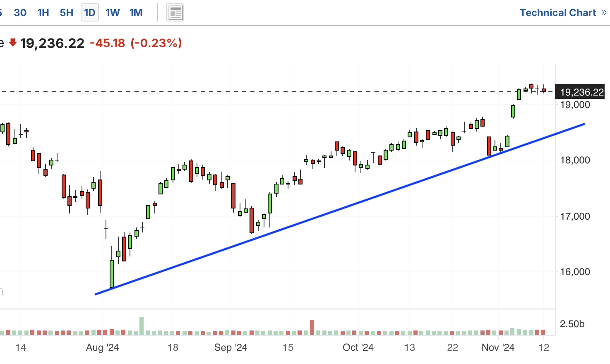Select the 30-minute timeframe
This screenshot has width=610, height=364.
pos(20,13)
